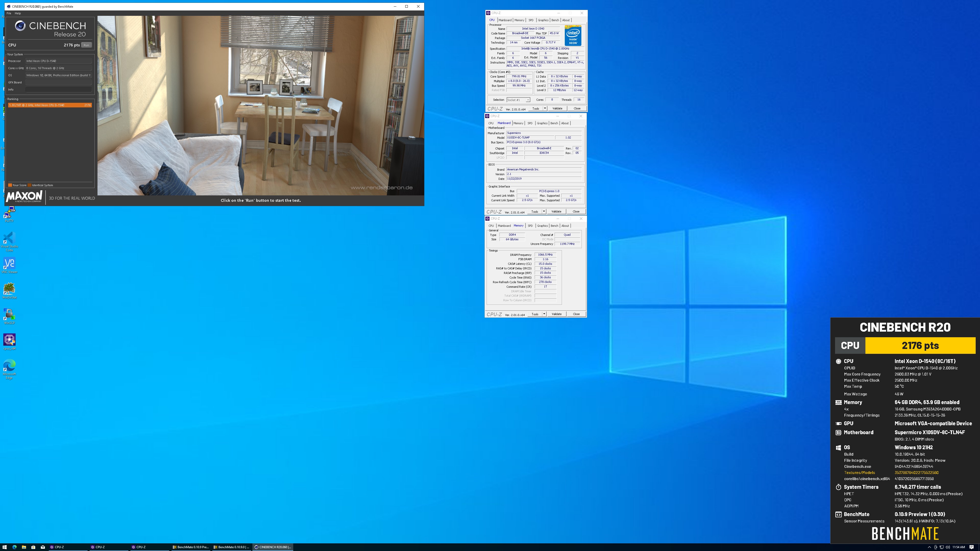Open About tab in bottom CPU-Z window
This screenshot has height=551, width=980.
565,226
